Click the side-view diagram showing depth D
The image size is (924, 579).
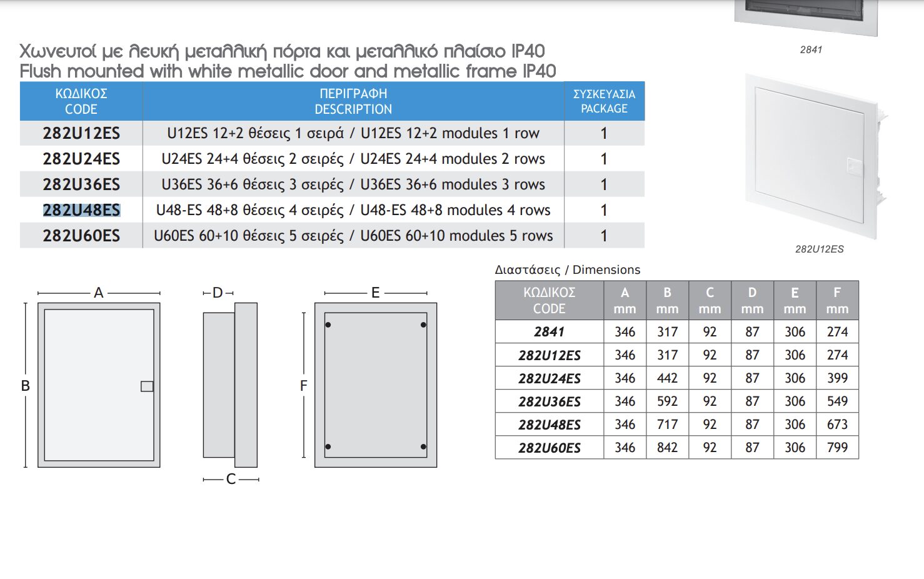pos(229,385)
